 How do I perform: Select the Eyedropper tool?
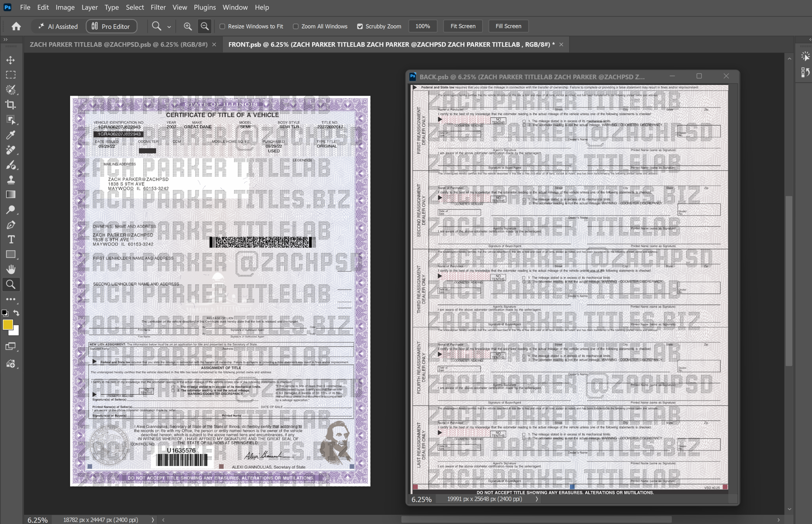(x=10, y=135)
